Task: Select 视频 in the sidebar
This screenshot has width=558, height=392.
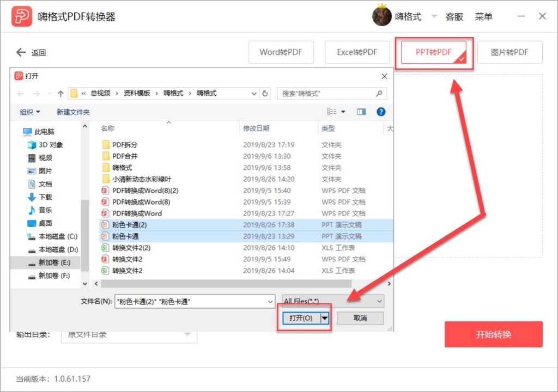Action: 40,157
